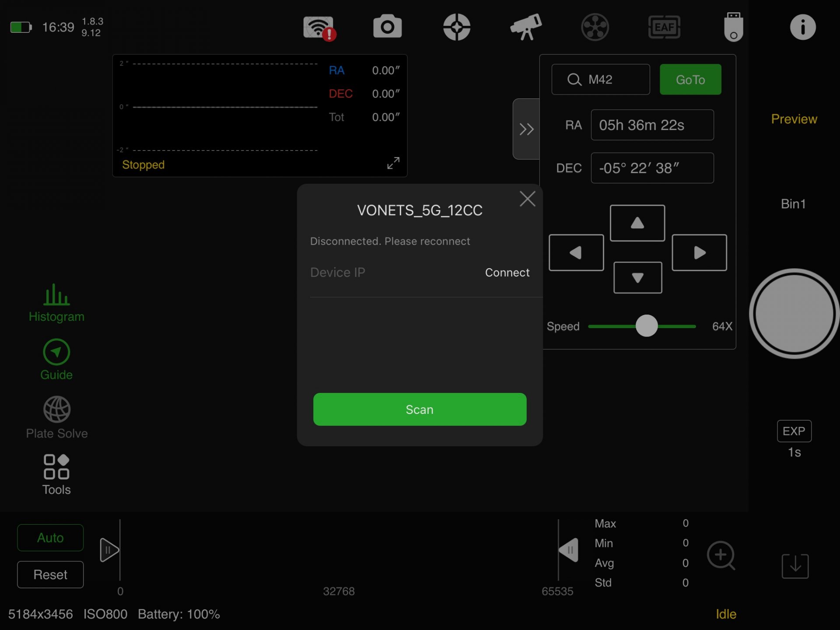Collapse the mount control panel with the chevrons
This screenshot has height=630, width=840.
click(526, 129)
